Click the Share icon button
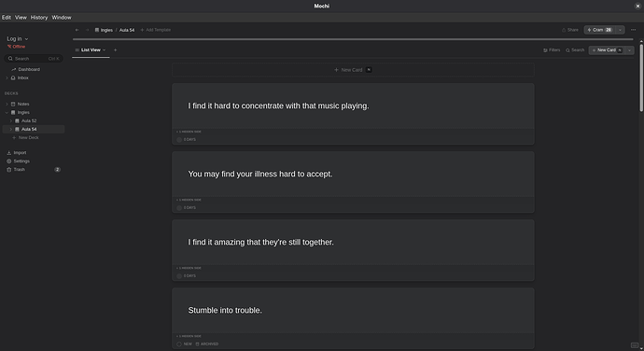The width and height of the screenshot is (644, 351). 564,30
